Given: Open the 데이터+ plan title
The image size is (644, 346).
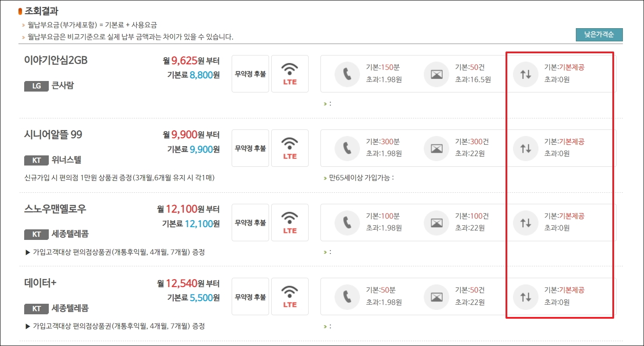Looking at the screenshot, I should click(x=40, y=283).
